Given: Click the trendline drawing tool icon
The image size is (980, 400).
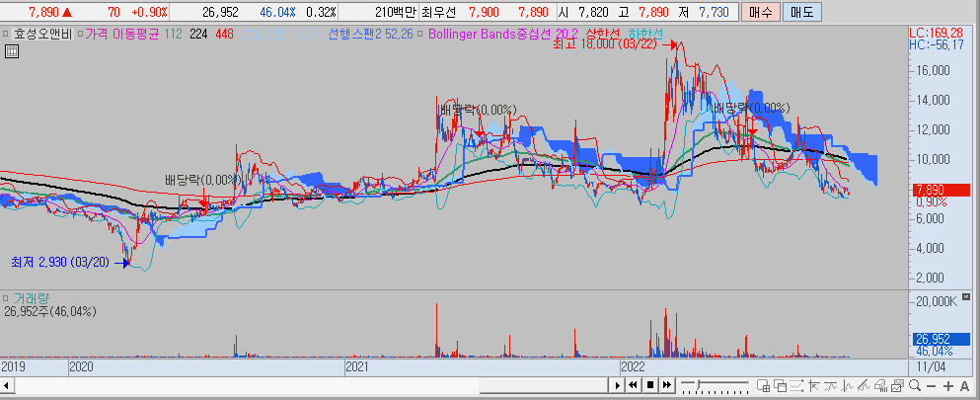Looking at the screenshot, I should tap(865, 385).
